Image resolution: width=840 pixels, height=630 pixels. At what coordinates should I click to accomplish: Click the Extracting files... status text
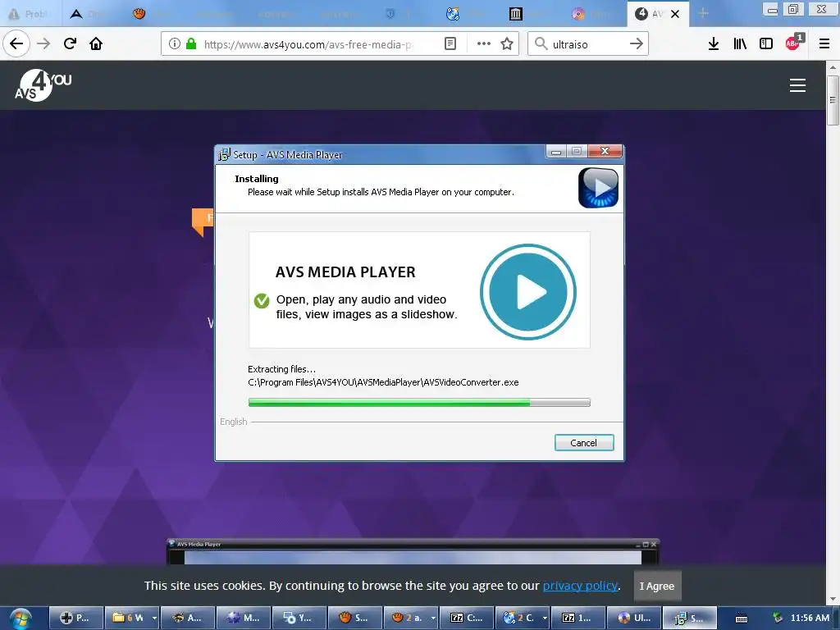(282, 369)
